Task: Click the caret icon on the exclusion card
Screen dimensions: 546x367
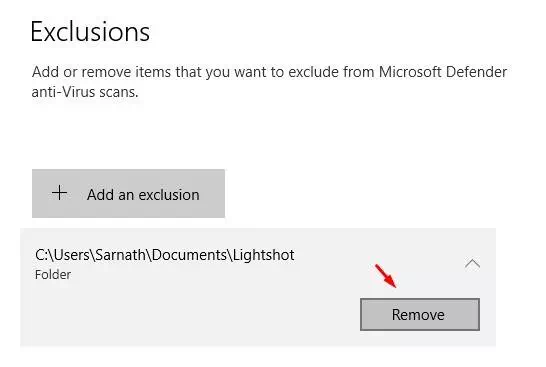Action: [x=472, y=264]
